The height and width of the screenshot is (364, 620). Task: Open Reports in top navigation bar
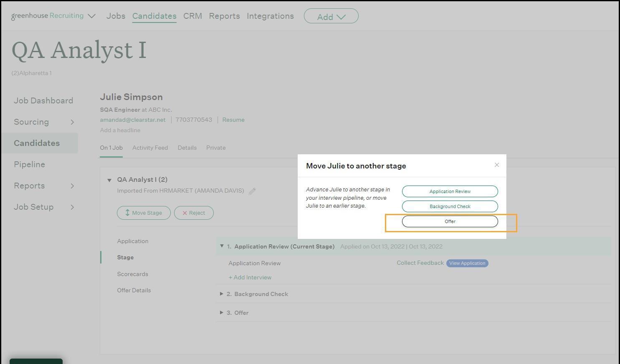[x=224, y=16]
